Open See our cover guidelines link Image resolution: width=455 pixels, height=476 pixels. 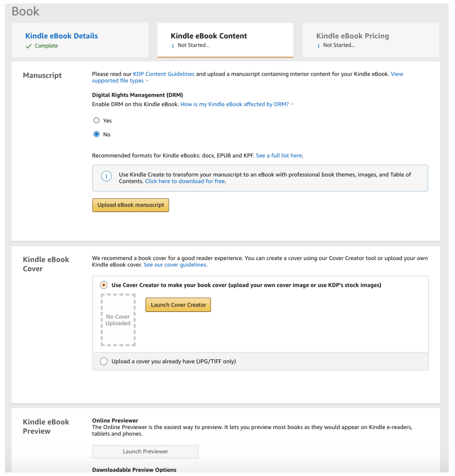pyautogui.click(x=175, y=265)
